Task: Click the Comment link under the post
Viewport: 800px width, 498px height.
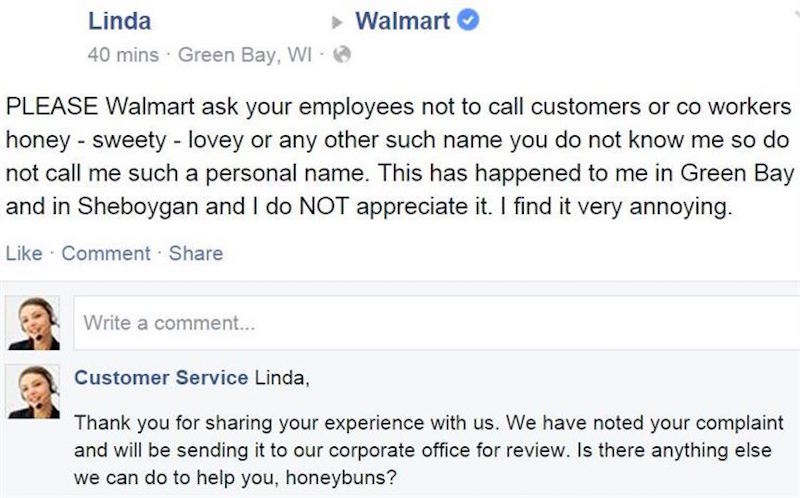Action: click(x=106, y=253)
